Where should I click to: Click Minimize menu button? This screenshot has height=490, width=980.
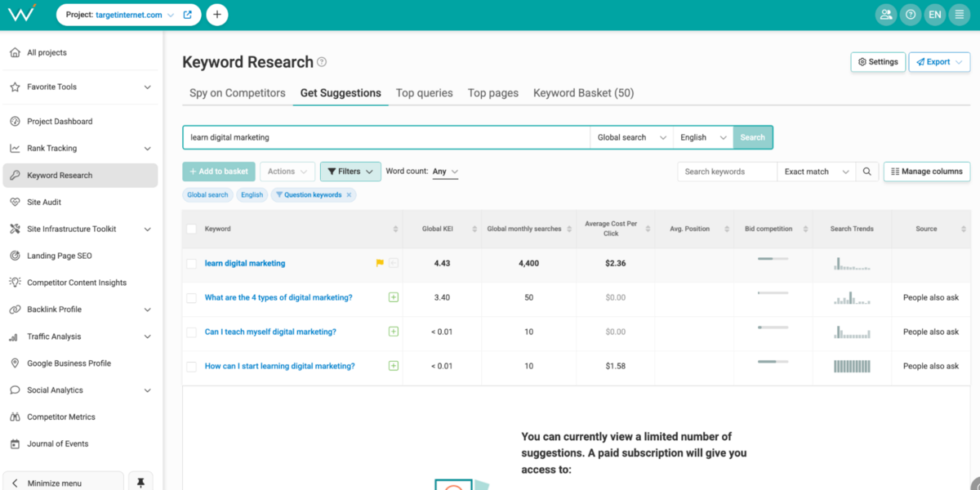(x=64, y=482)
